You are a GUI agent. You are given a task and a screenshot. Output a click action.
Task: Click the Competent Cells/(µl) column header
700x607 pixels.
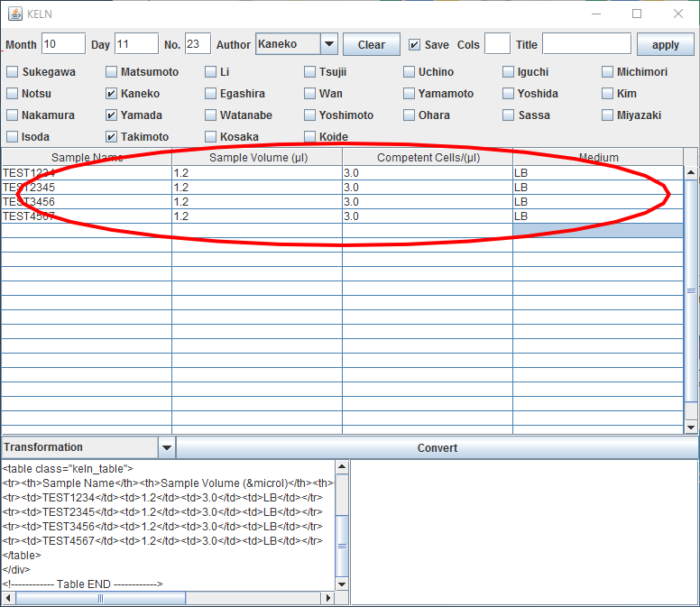[428, 157]
